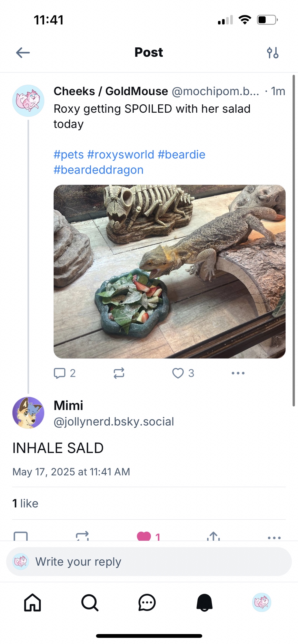Open Mimi's profile avatar
This screenshot has width=298, height=644.
tap(28, 412)
